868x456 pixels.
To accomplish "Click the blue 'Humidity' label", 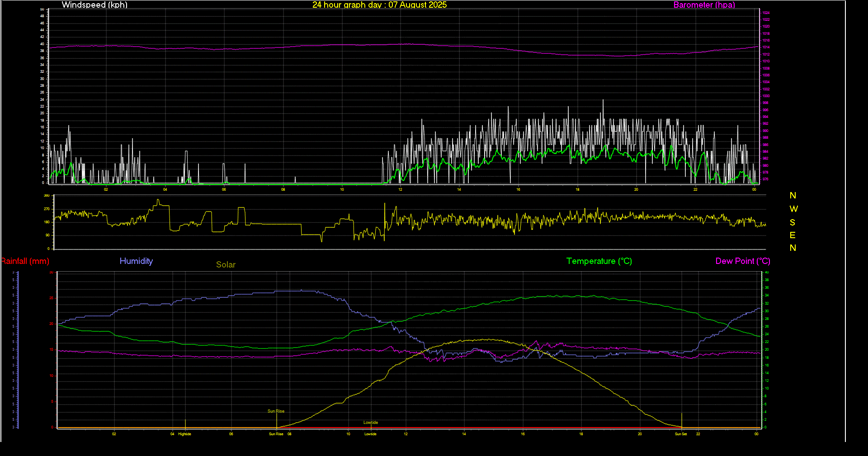I will pos(136,261).
